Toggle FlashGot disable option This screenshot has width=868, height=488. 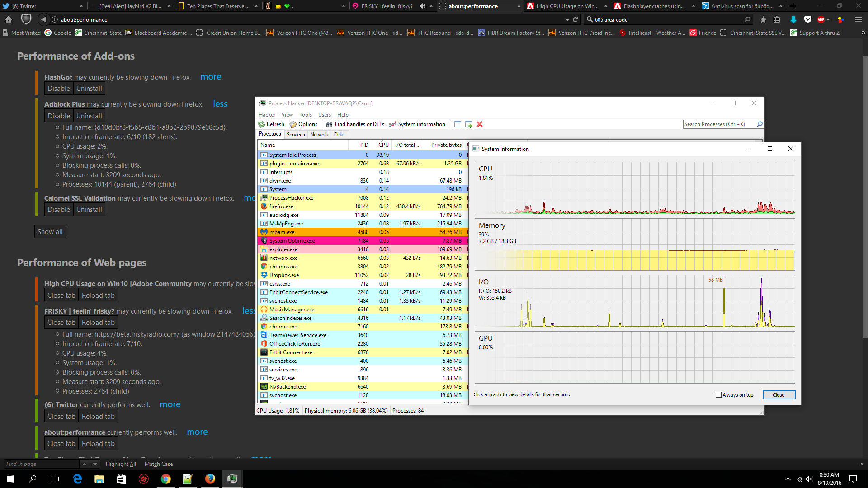58,88
